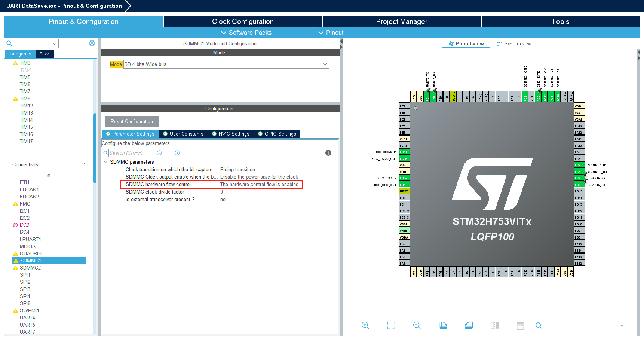644x340 pixels.
Task: Click the disabled icon next to I2C3
Action: pyautogui.click(x=16, y=225)
